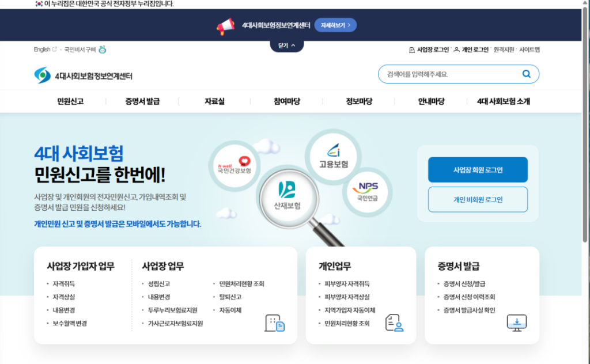590x364 pixels.
Task: Open the 자료실 menu
Action: pyautogui.click(x=214, y=101)
